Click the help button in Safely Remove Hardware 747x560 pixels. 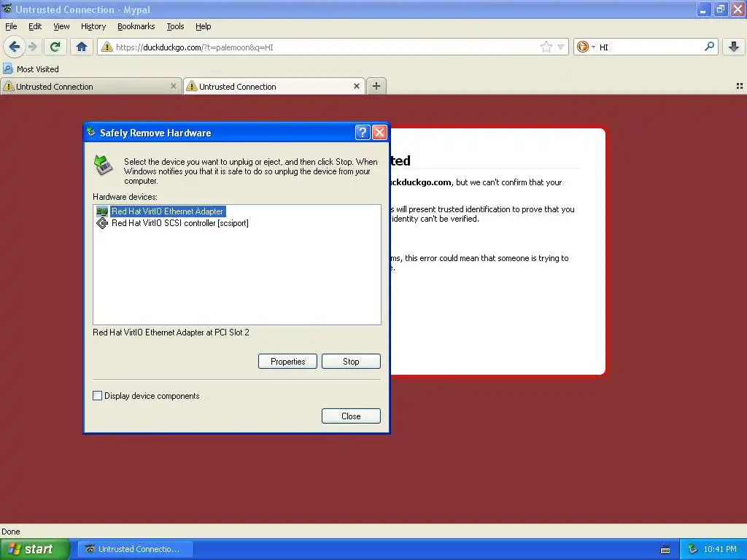pyautogui.click(x=363, y=133)
